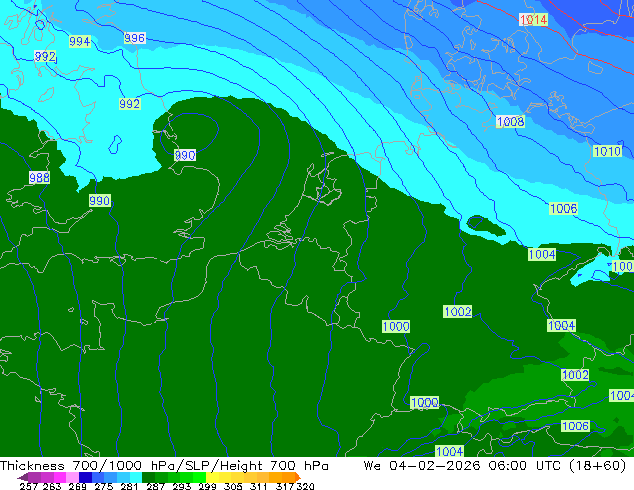
Task: Select the word Thickness in the map title
Action: click(32, 466)
